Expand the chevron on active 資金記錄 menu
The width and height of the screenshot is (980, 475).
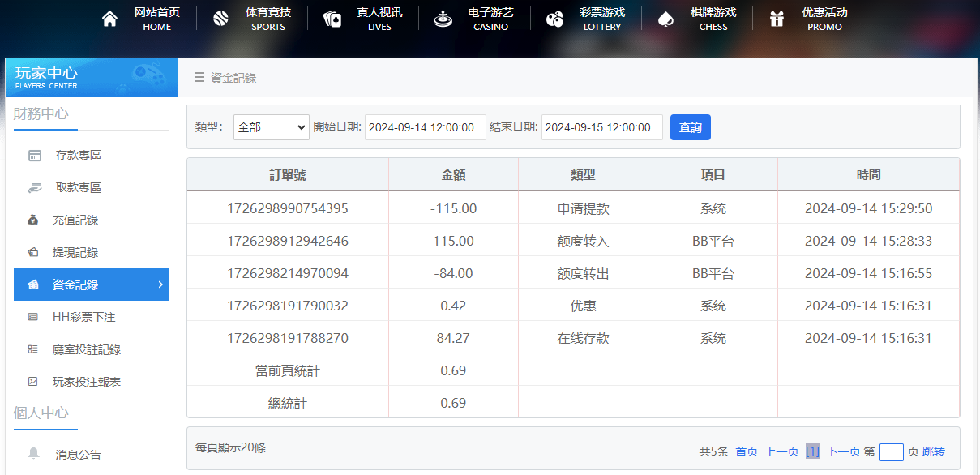[160, 285]
